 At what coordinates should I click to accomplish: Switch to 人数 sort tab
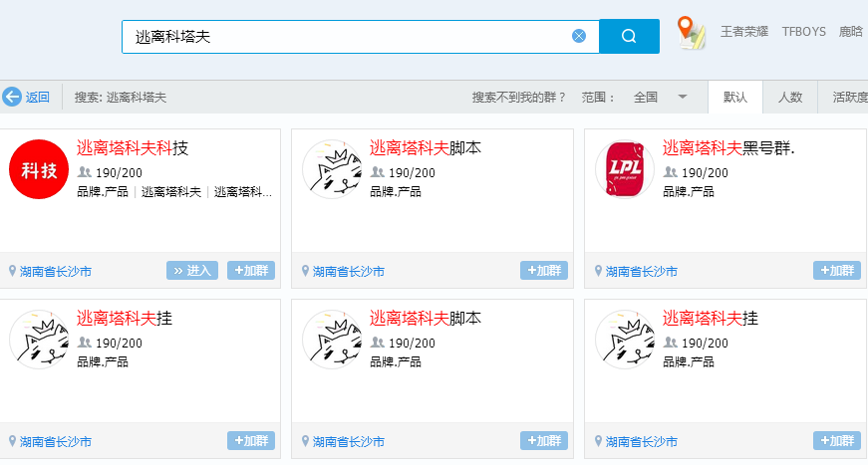(x=790, y=98)
